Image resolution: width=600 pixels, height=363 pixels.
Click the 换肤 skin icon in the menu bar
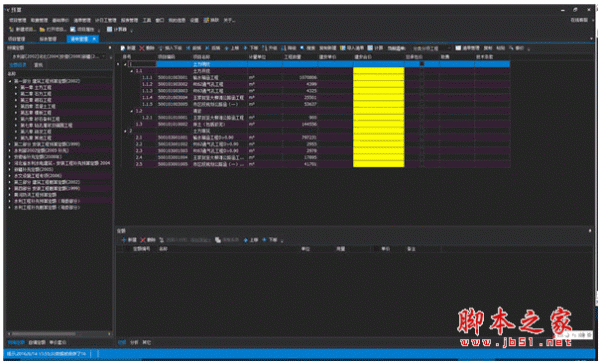pos(206,20)
